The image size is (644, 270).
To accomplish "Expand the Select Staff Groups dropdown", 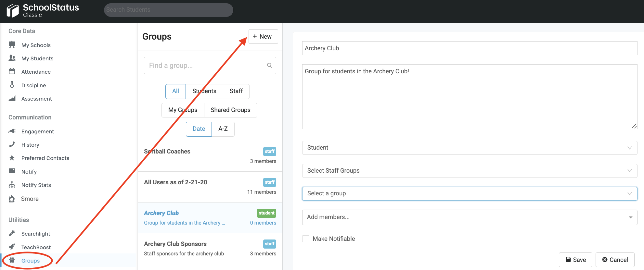I will click(x=469, y=171).
